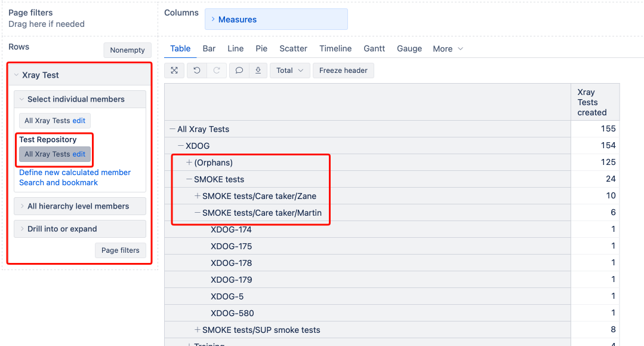644x346 pixels.
Task: Click Search and bookmark link
Action: 58,182
